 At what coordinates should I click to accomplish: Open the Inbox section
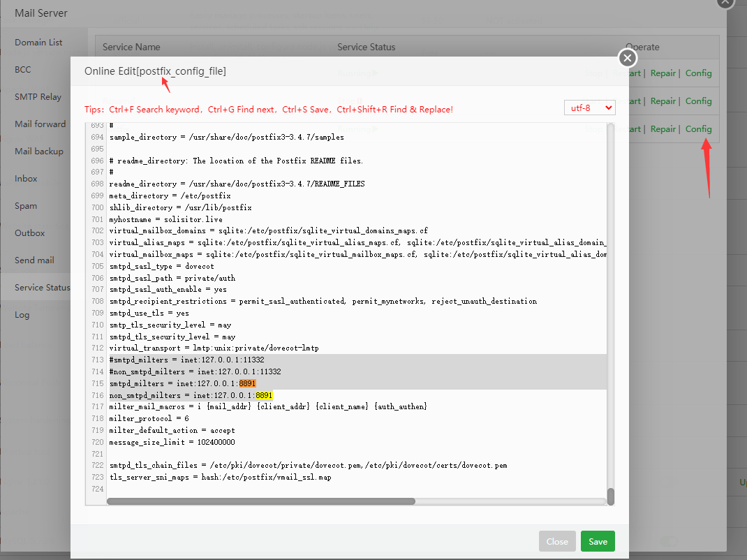click(26, 178)
